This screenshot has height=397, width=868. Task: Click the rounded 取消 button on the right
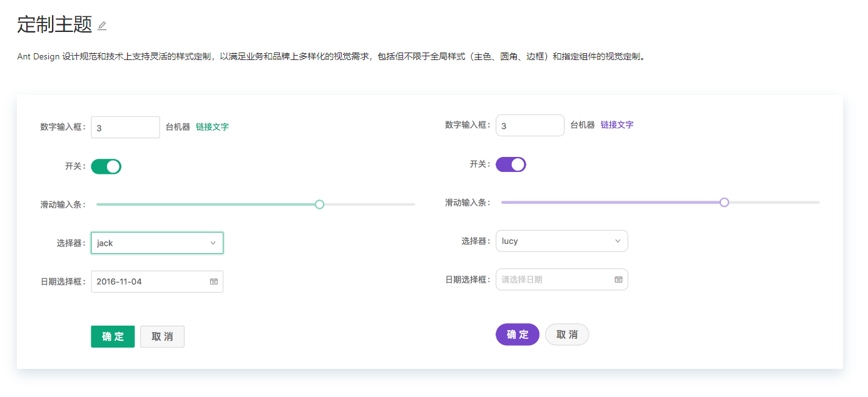[x=567, y=334]
